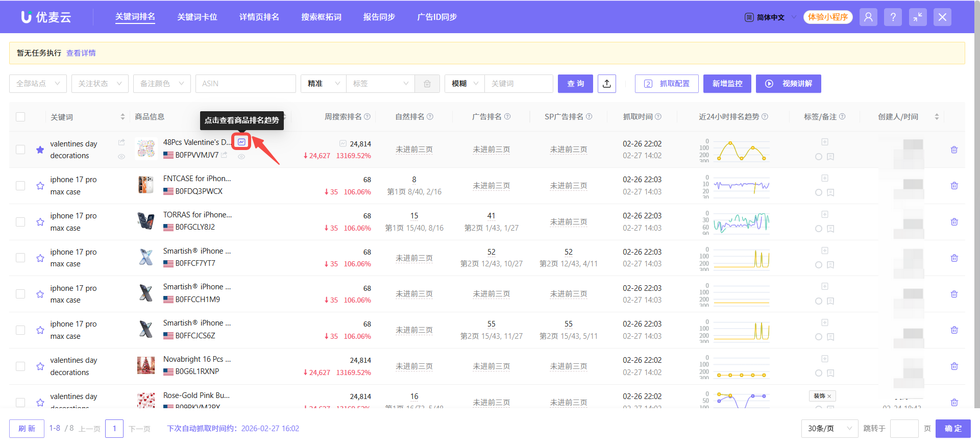Toggle select-all checkbox in table header
The height and width of the screenshot is (448, 980).
point(20,117)
